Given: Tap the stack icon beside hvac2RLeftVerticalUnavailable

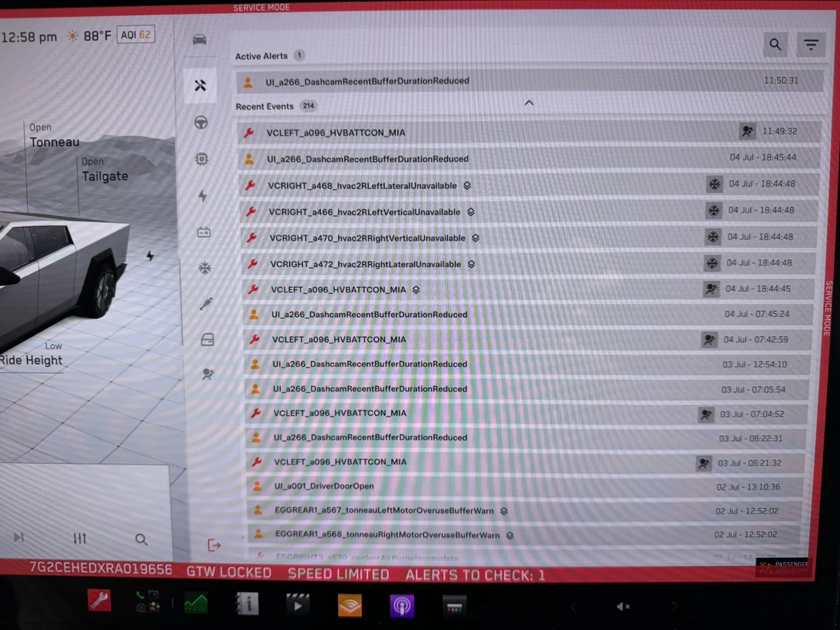Looking at the screenshot, I should (471, 212).
